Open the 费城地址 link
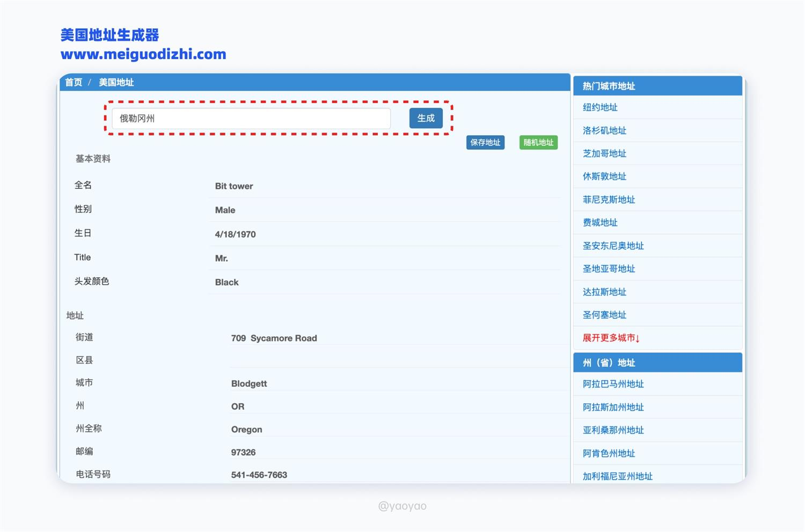805x532 pixels. click(x=600, y=223)
